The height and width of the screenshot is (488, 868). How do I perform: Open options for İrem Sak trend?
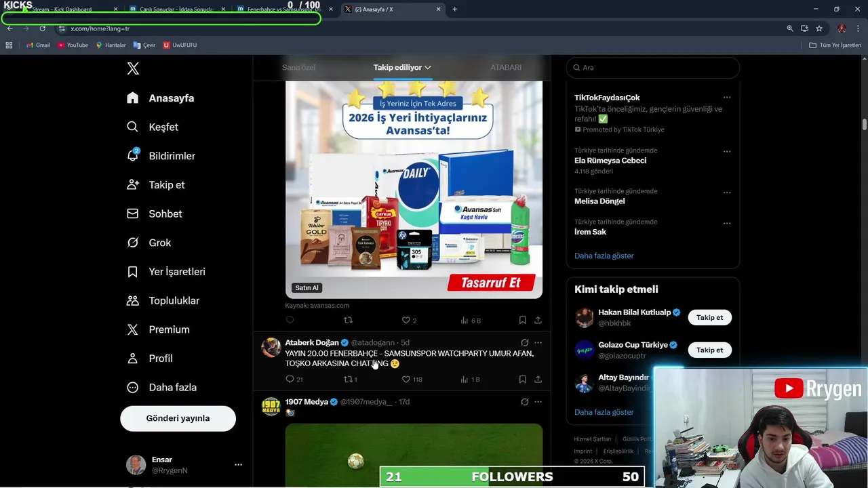pyautogui.click(x=727, y=223)
